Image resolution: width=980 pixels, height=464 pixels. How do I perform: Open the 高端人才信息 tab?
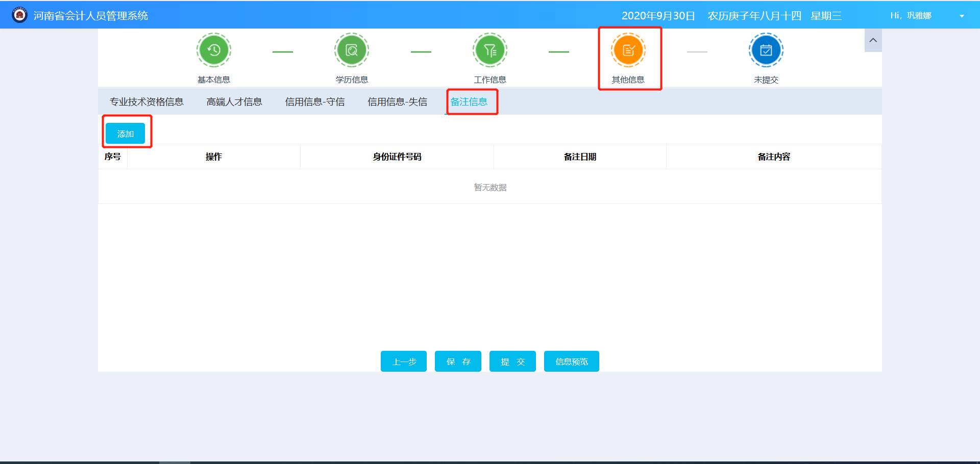pos(234,101)
